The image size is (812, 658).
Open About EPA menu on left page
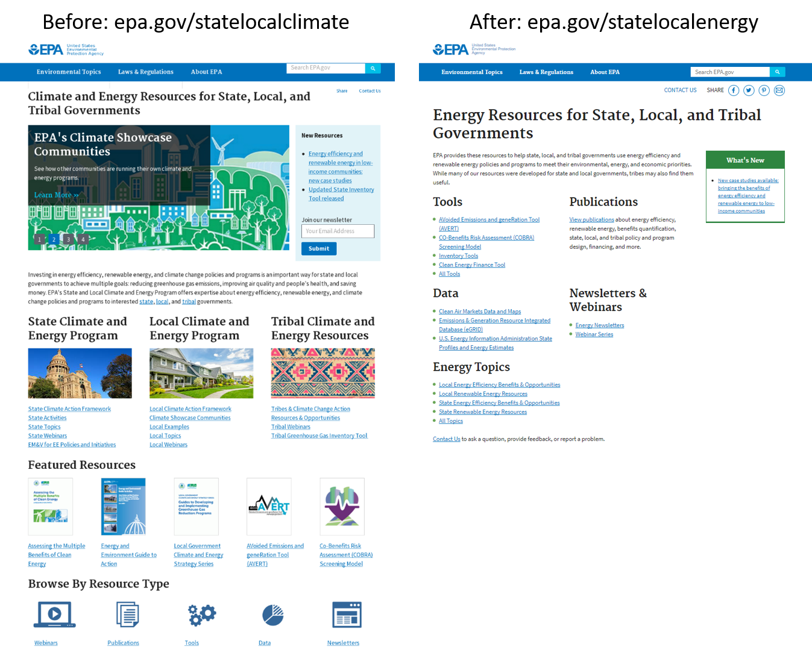tap(206, 72)
